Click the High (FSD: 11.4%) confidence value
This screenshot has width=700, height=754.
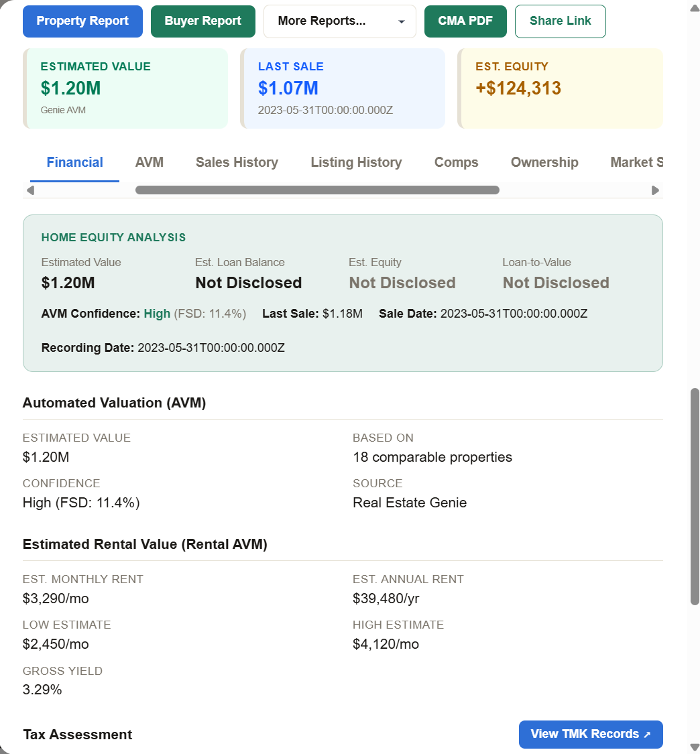[x=81, y=503]
